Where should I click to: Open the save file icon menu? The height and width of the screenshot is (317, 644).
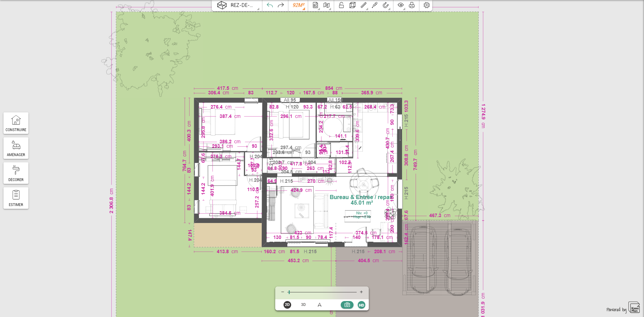[315, 5]
